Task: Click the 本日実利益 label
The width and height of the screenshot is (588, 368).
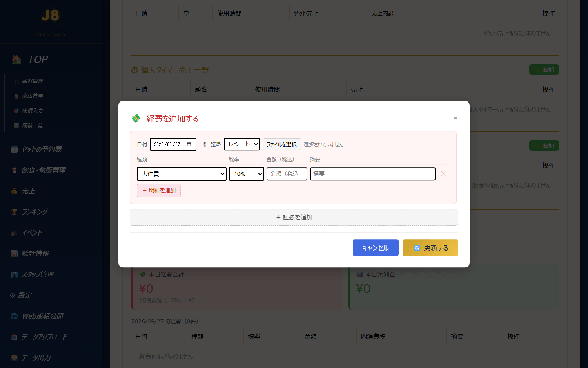Action: 381,274
